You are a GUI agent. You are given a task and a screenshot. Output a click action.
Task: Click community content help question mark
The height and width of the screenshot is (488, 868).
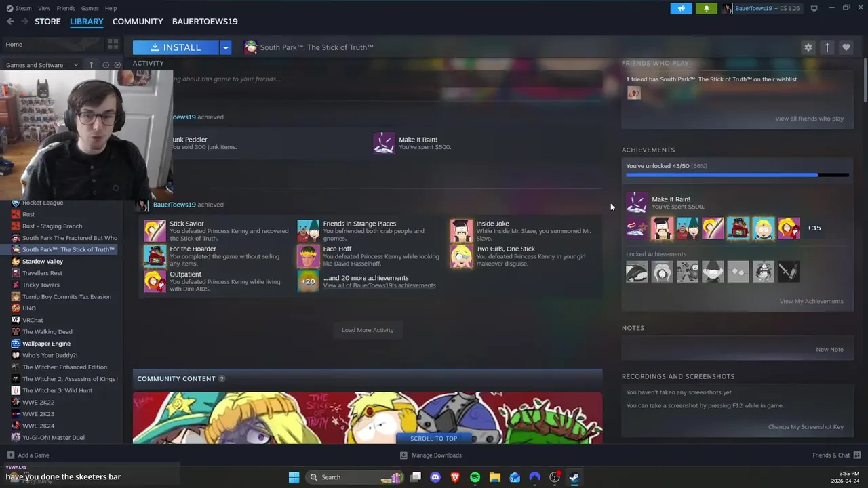point(222,379)
